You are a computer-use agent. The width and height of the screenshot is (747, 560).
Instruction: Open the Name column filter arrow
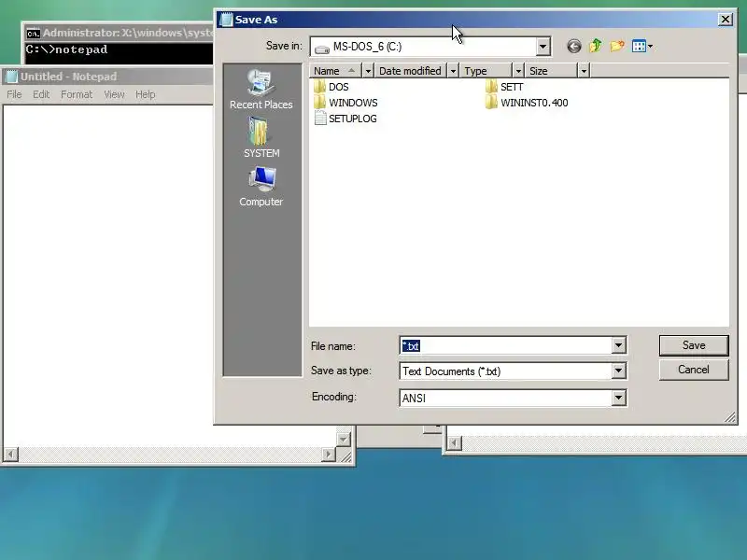(368, 71)
